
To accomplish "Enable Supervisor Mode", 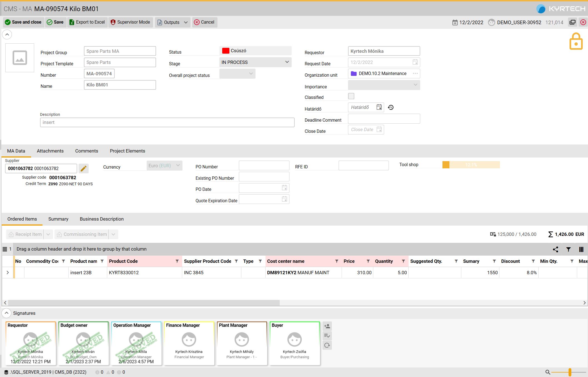I will pos(130,22).
